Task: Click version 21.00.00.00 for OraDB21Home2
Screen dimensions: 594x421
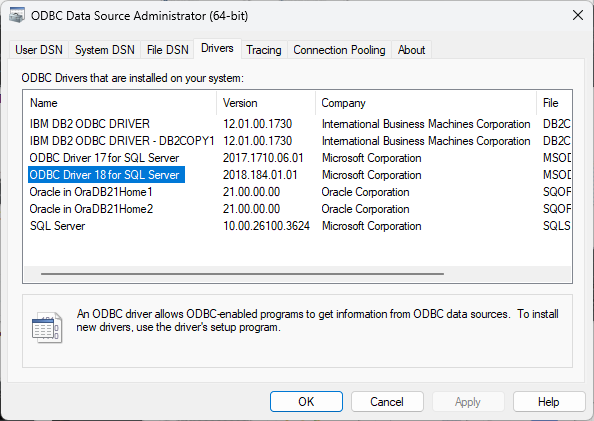Action: coord(252,209)
